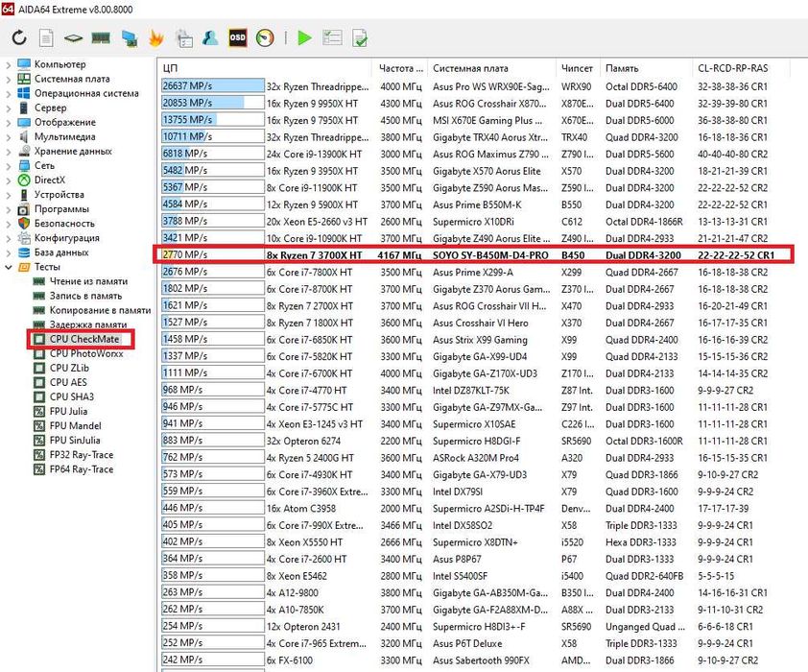Select the 20853 MP/s result bar
Image resolution: width=808 pixels, height=672 pixels.
[213, 103]
